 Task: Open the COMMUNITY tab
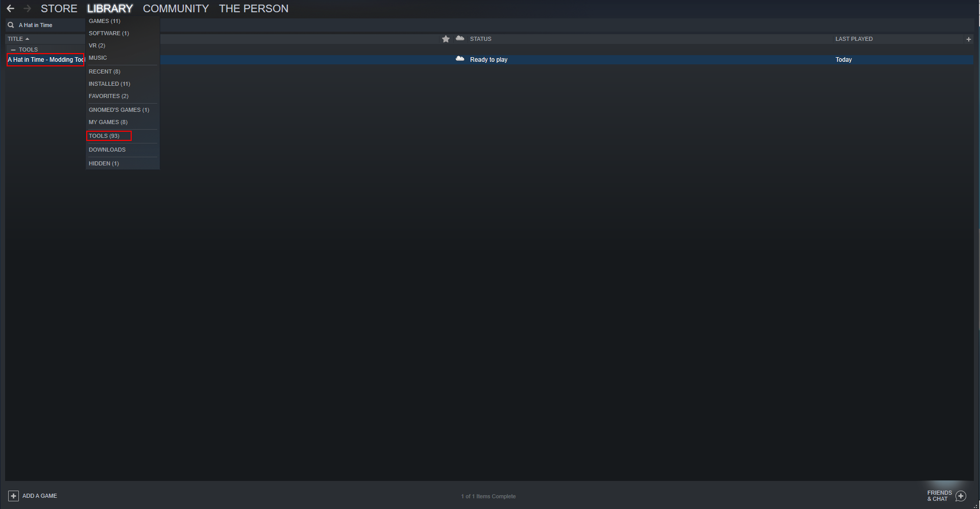[x=176, y=9]
